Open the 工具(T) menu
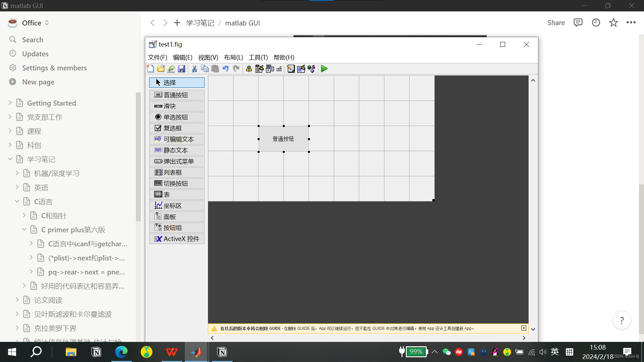The height and width of the screenshot is (362, 644). point(258,57)
